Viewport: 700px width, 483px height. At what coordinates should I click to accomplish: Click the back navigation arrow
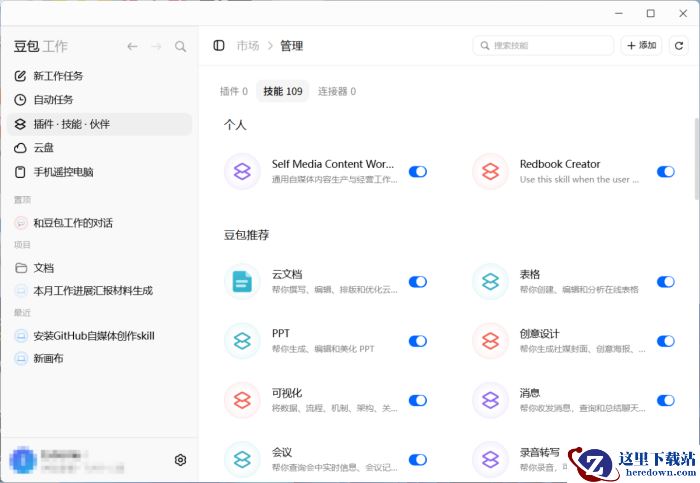132,46
